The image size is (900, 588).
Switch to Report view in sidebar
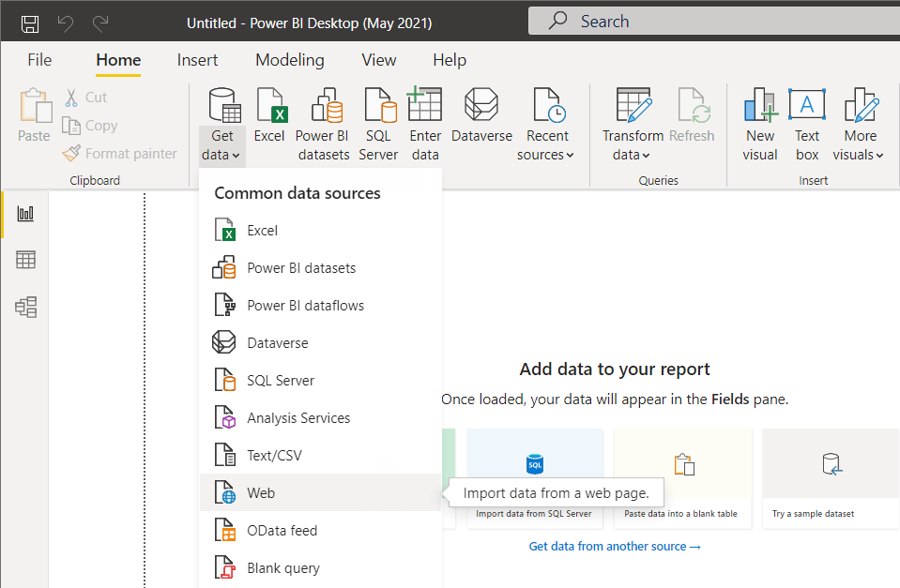[x=25, y=214]
